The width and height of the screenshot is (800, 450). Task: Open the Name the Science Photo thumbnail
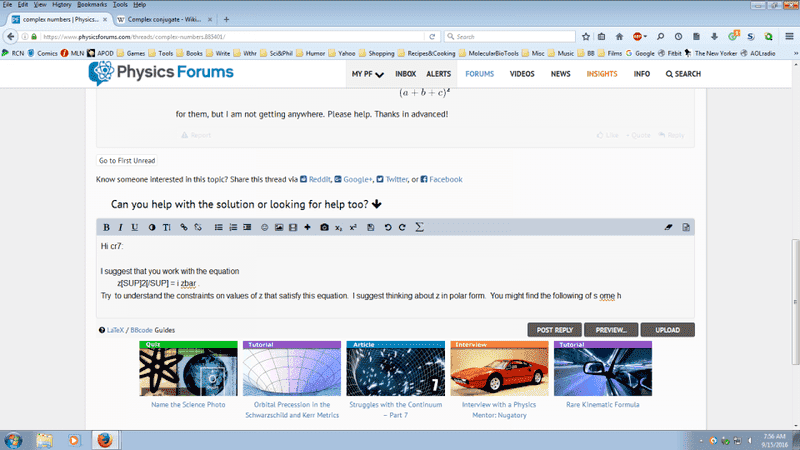pyautogui.click(x=187, y=369)
